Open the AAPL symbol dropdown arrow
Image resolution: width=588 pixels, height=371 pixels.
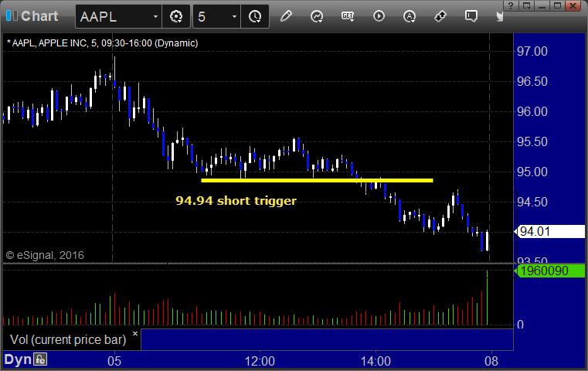point(155,16)
